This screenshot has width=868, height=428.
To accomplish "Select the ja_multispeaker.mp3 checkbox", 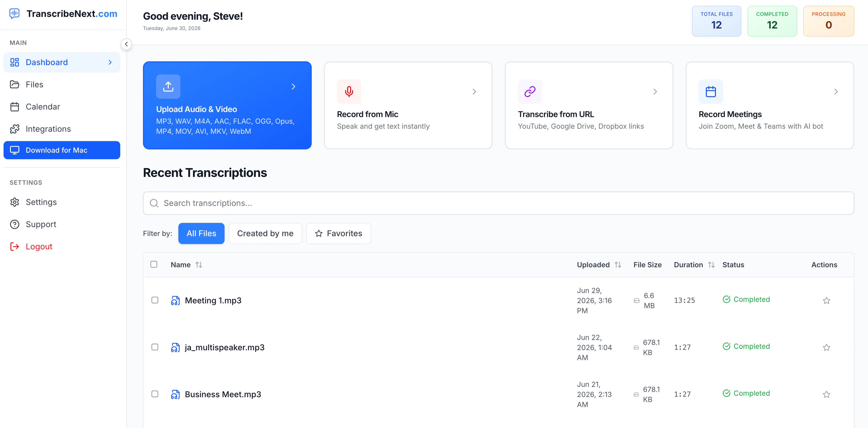I will click(155, 347).
